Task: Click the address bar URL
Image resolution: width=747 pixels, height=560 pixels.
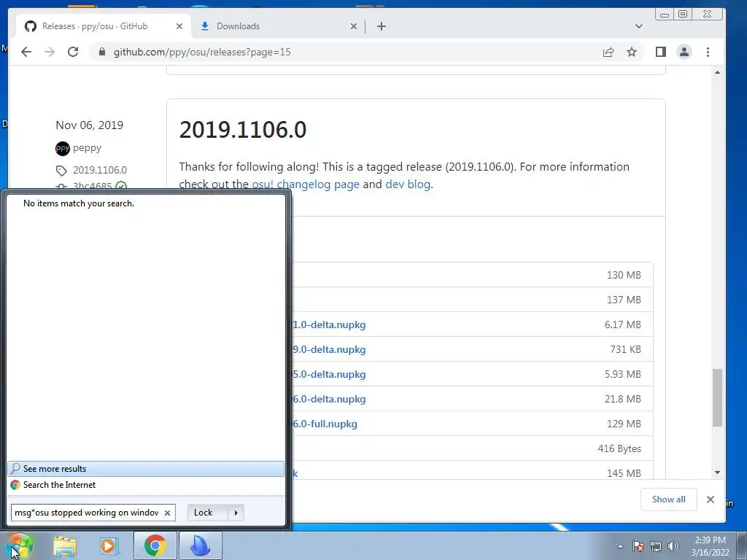Action: point(202,52)
